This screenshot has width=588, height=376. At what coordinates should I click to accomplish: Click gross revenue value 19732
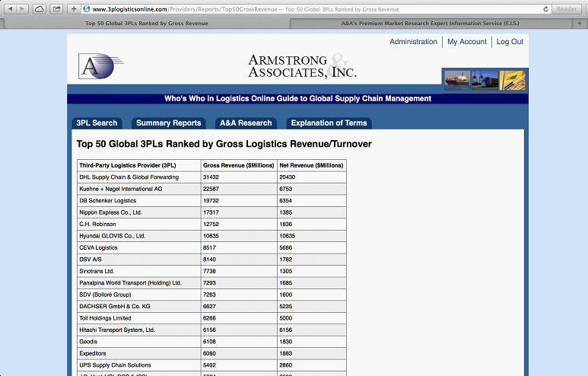pyautogui.click(x=211, y=201)
